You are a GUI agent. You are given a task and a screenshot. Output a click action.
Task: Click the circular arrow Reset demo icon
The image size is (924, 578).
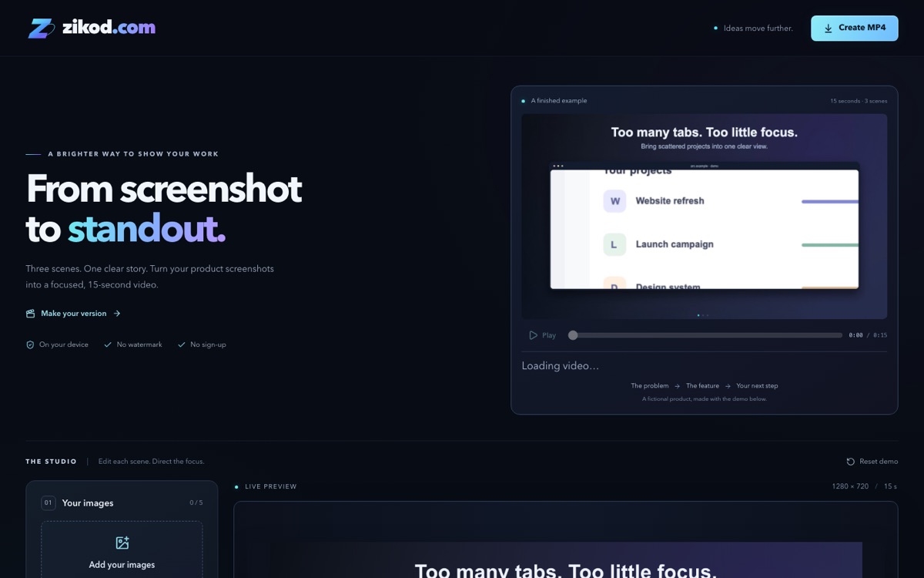pos(850,462)
